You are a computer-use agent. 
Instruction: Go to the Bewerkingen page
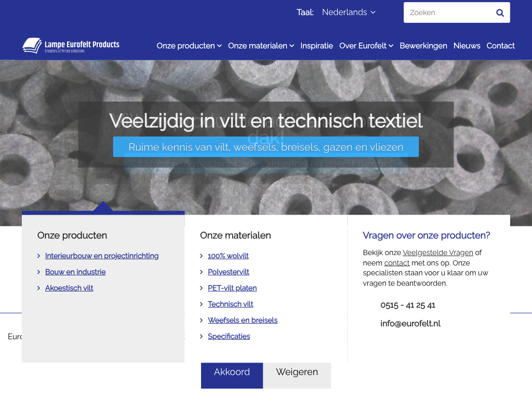[x=423, y=46]
